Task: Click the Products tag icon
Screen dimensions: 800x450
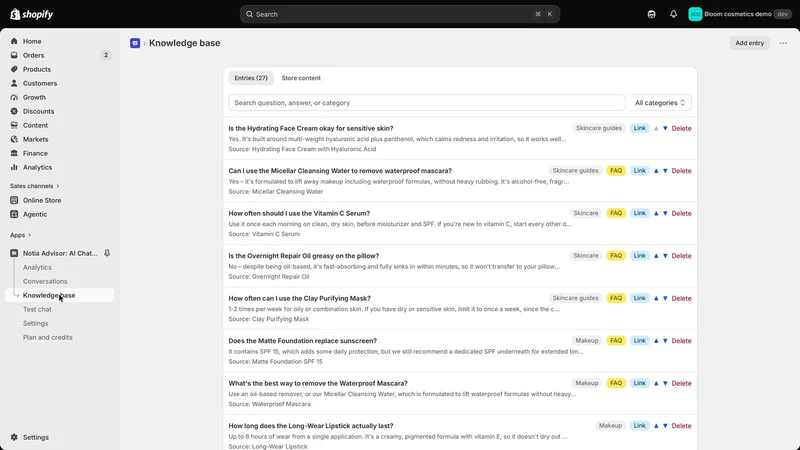Action: (14, 69)
